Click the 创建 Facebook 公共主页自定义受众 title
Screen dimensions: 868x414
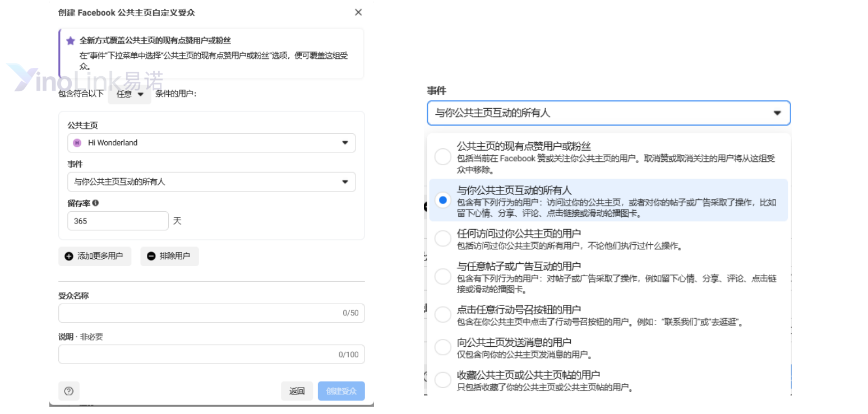pos(127,12)
